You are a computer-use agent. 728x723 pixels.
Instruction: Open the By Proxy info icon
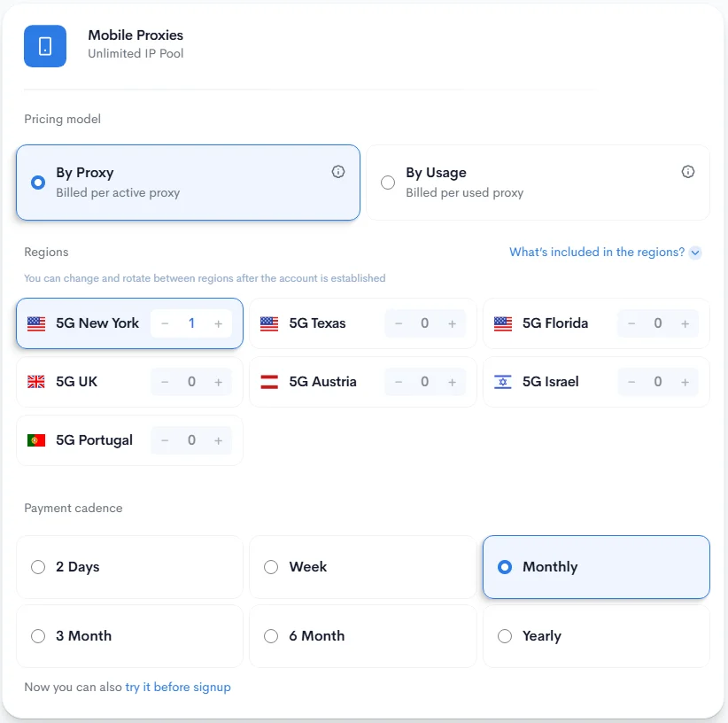coord(338,172)
